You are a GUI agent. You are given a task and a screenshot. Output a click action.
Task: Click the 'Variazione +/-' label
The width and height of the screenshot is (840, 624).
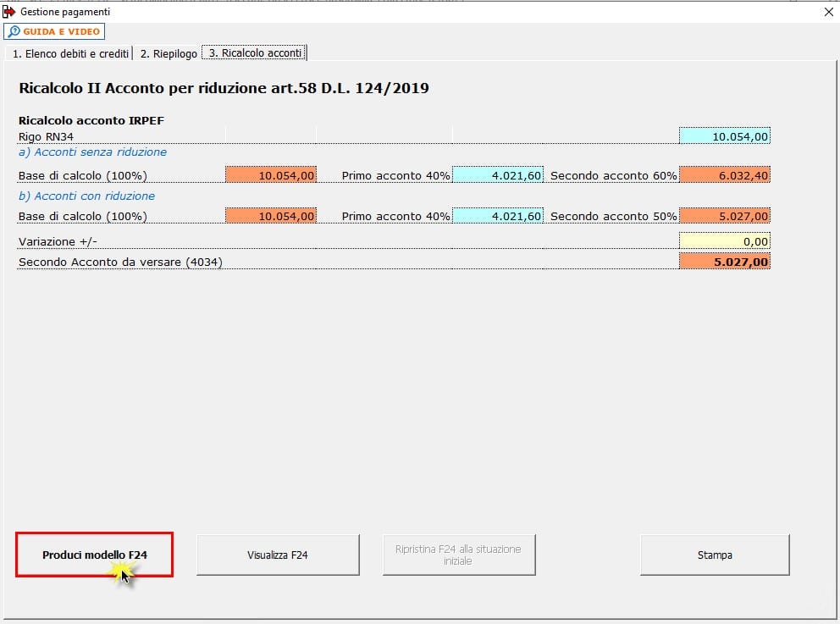[x=58, y=241]
